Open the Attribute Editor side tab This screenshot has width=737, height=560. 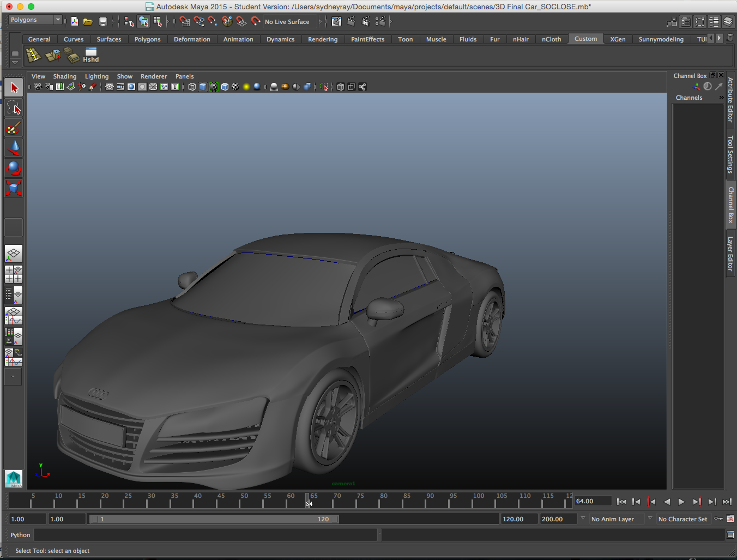tap(730, 100)
